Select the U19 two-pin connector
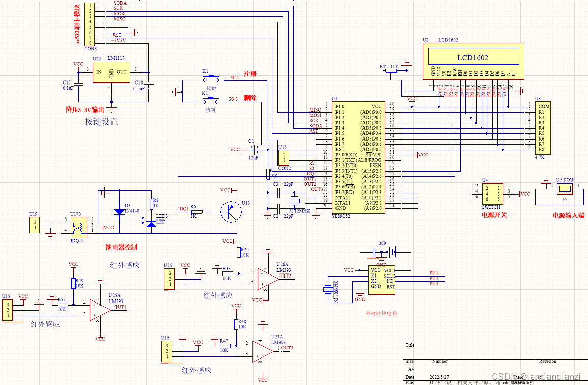This screenshot has height=385, width=588. [35, 225]
